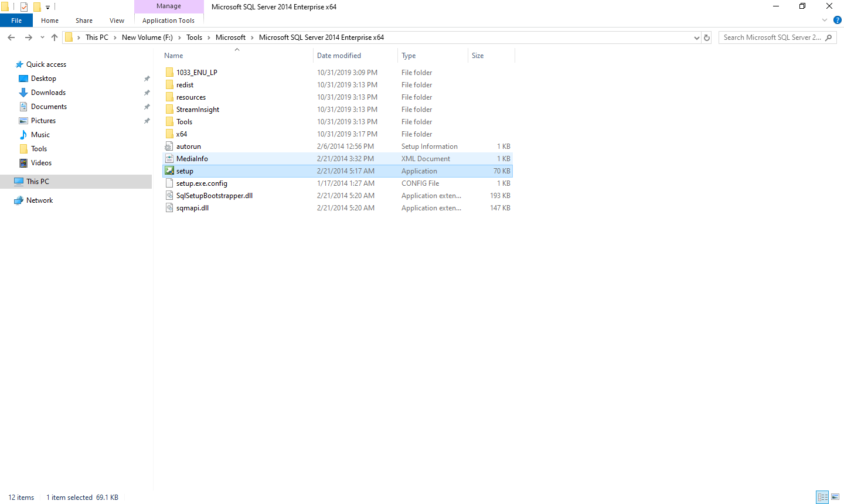844x504 pixels.
Task: Select the autorun setup information icon
Action: point(169,147)
